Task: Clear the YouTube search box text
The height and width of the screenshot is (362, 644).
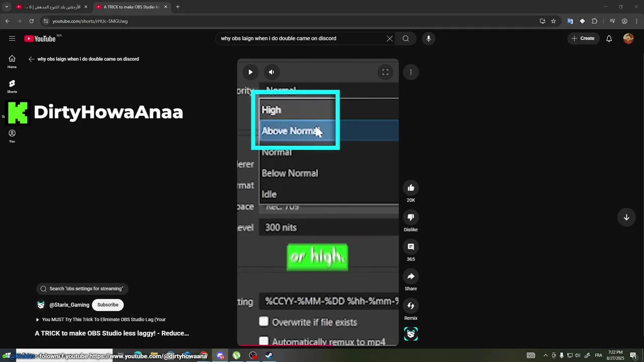Action: click(389, 38)
